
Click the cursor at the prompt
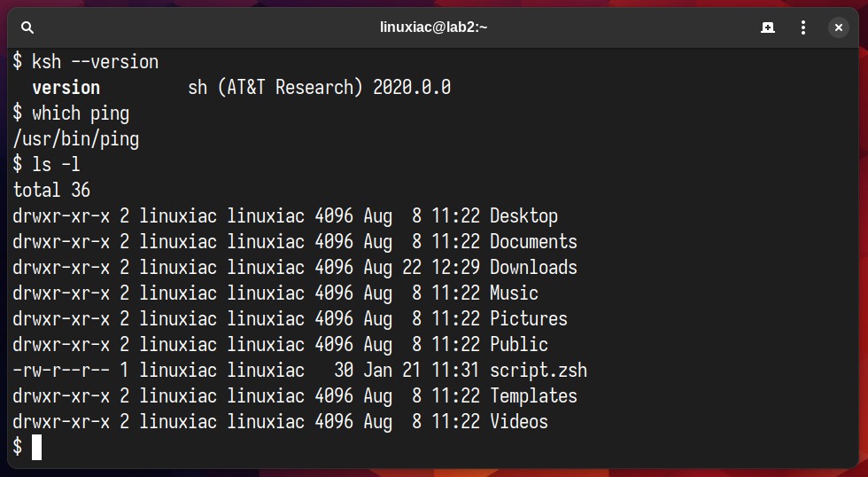coord(36,447)
